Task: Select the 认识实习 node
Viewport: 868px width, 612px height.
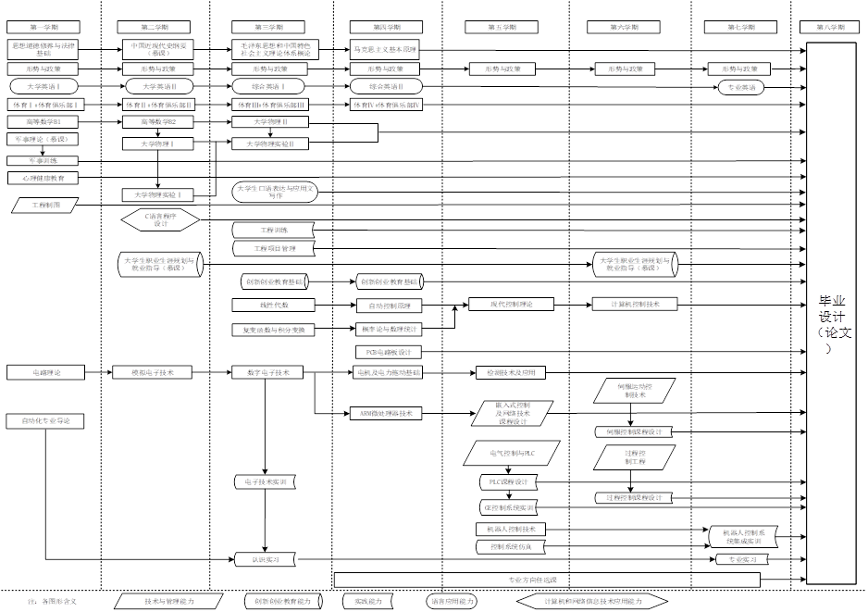Action: 267,559
